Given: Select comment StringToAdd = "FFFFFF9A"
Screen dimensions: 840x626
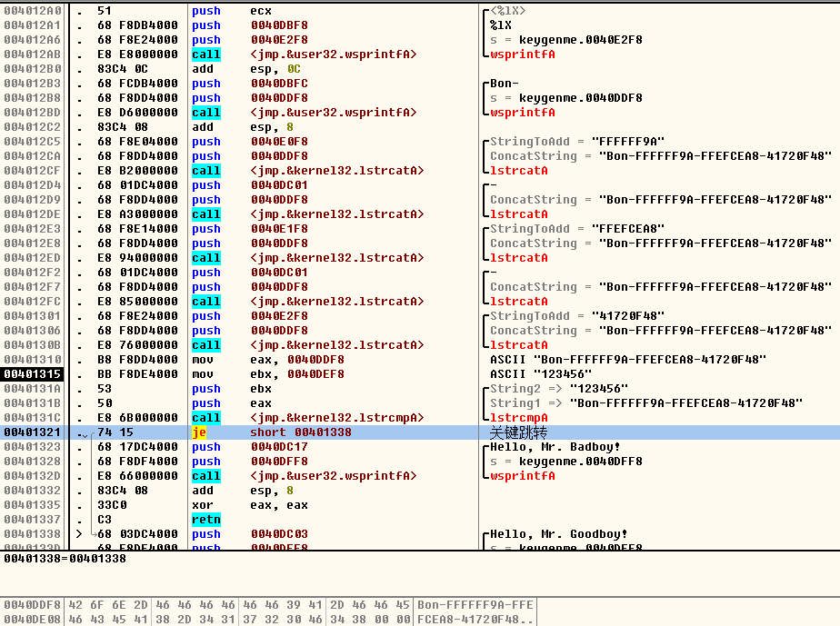Looking at the screenshot, I should (x=577, y=142).
